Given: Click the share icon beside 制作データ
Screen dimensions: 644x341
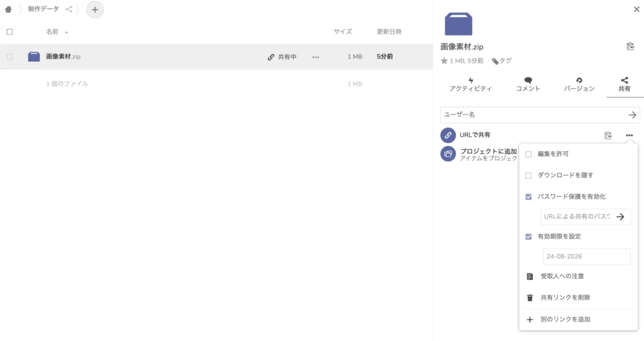Looking at the screenshot, I should [69, 9].
